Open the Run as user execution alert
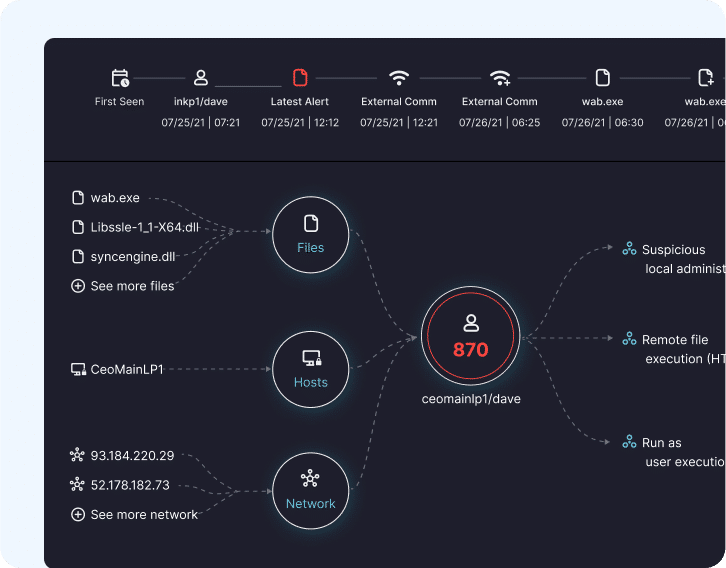 click(x=661, y=443)
